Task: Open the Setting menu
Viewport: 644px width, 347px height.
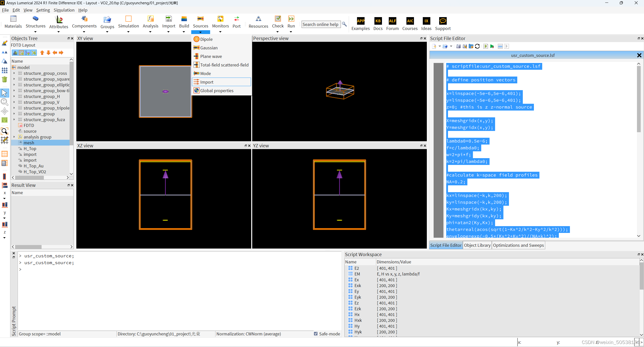Action: [x=43, y=10]
